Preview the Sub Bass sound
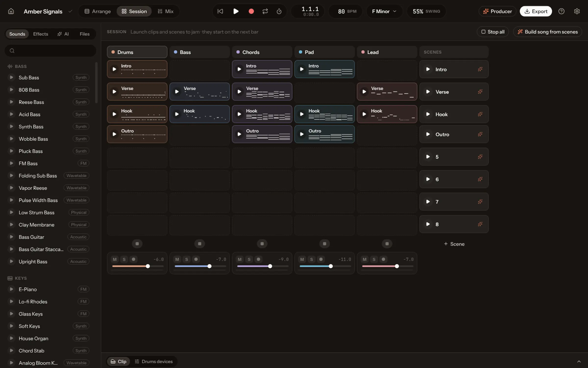 (11, 77)
